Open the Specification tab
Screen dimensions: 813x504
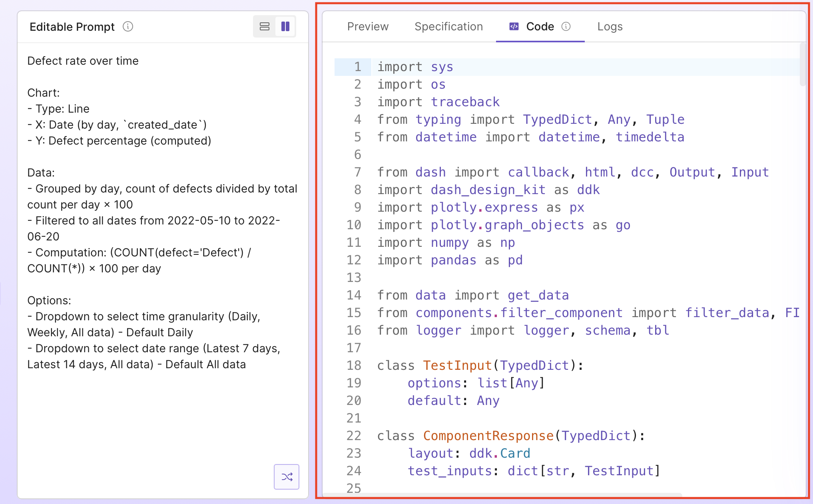point(448,26)
